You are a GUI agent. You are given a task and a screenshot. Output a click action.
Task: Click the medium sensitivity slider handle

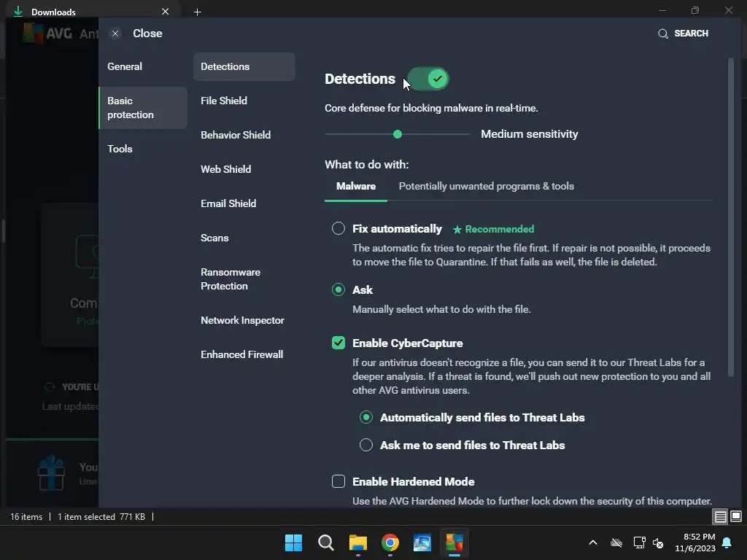[398, 134]
